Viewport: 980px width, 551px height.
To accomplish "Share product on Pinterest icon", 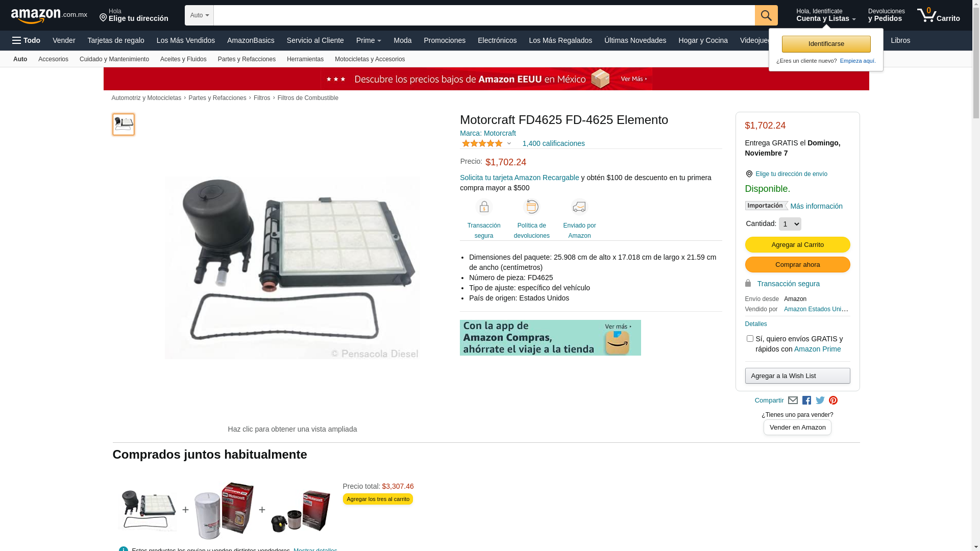I will point(833,400).
